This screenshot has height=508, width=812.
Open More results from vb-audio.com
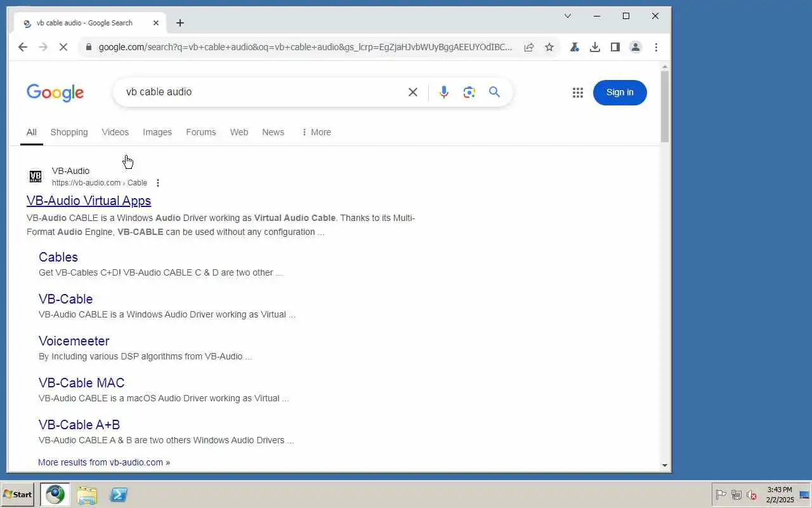(x=104, y=462)
